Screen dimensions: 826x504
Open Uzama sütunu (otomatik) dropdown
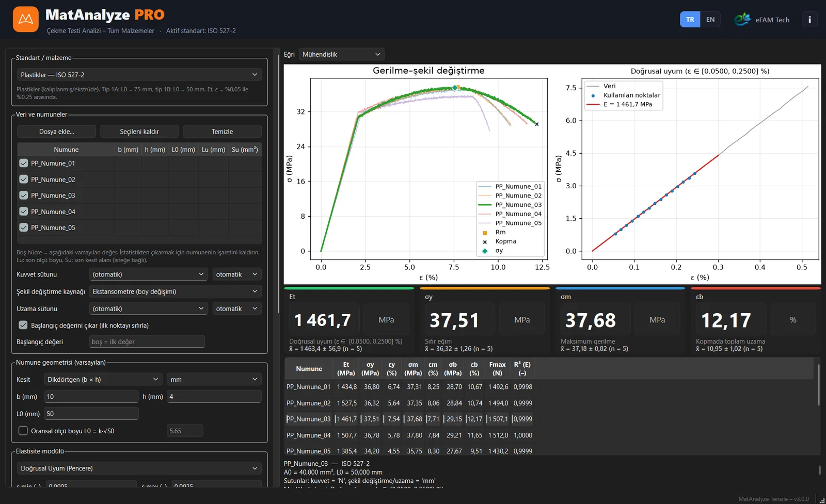(148, 308)
